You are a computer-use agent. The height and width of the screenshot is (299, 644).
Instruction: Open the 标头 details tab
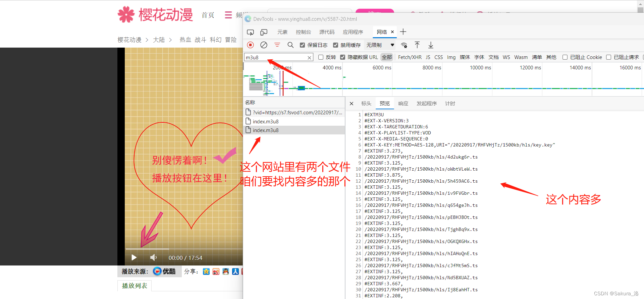click(x=366, y=104)
